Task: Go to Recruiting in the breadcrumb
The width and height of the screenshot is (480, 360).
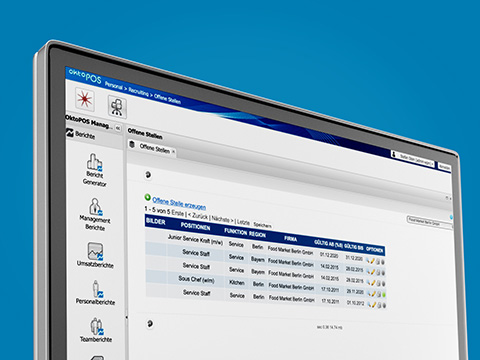Action: tap(139, 92)
